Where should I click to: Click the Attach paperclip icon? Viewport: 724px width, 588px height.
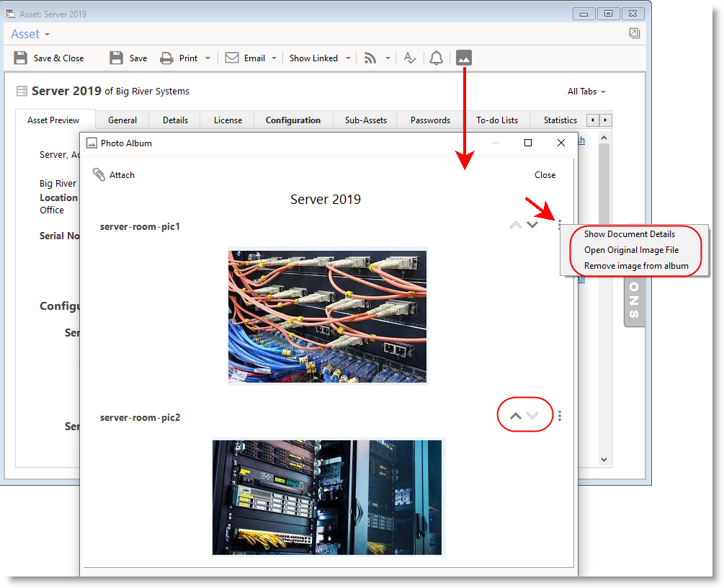99,175
